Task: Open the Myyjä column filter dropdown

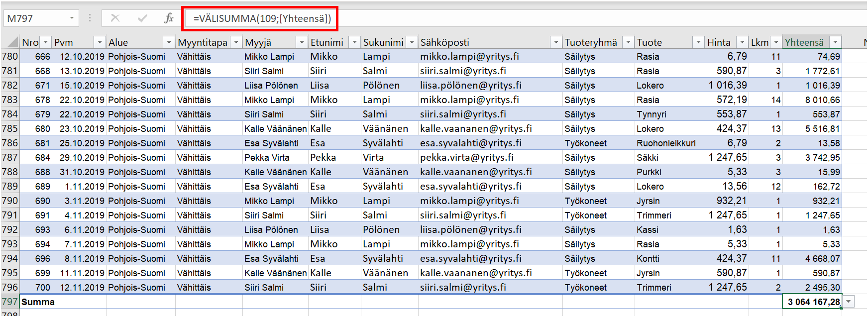Action: pyautogui.click(x=302, y=42)
